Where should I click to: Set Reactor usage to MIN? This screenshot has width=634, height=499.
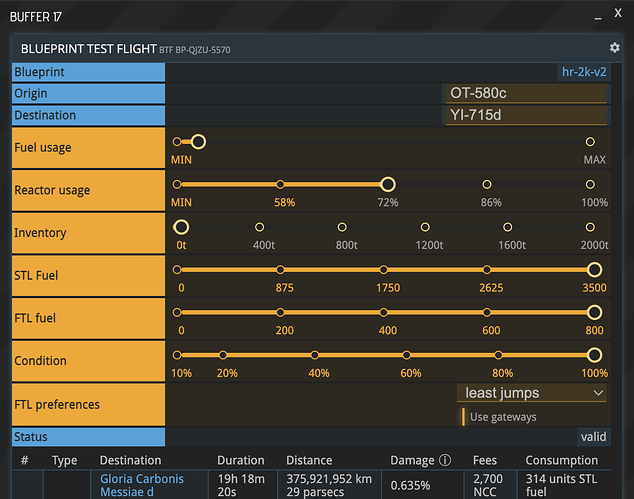tap(177, 184)
